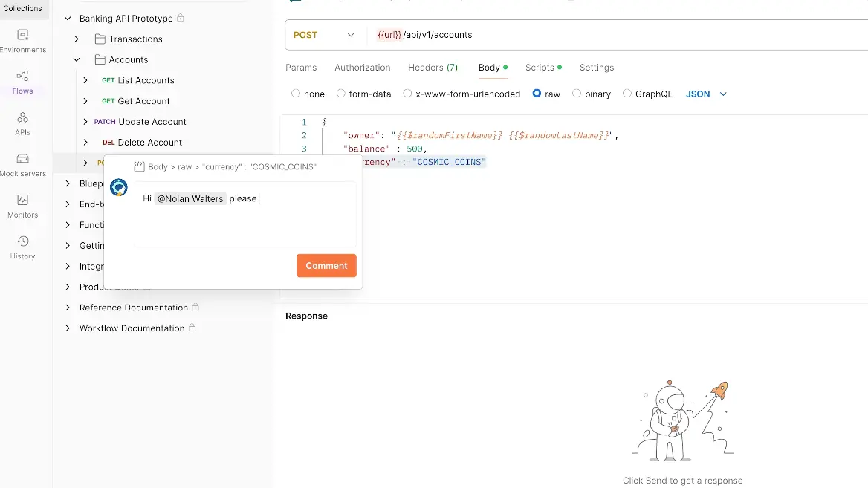The width and height of the screenshot is (868, 488).
Task: Open the Mock servers sidebar section
Action: click(x=23, y=165)
